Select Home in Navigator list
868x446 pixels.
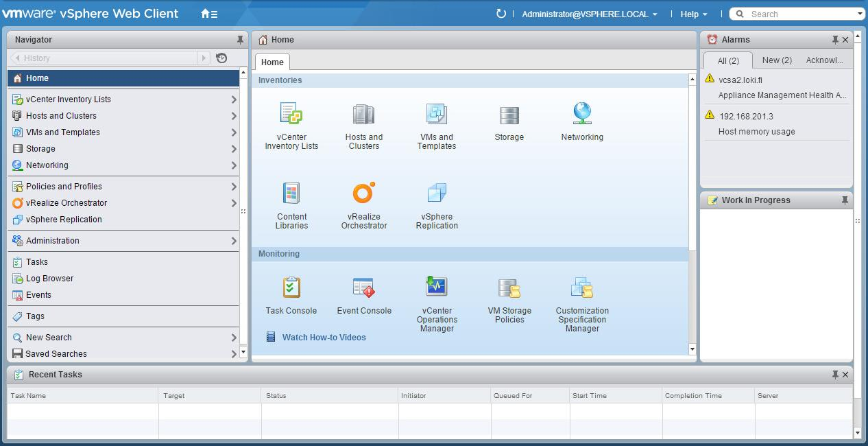click(124, 78)
